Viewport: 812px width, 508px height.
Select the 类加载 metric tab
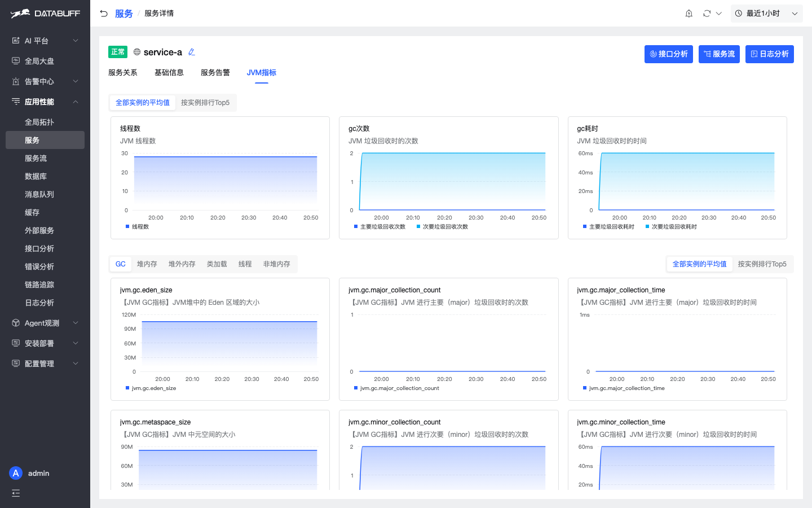tap(217, 264)
